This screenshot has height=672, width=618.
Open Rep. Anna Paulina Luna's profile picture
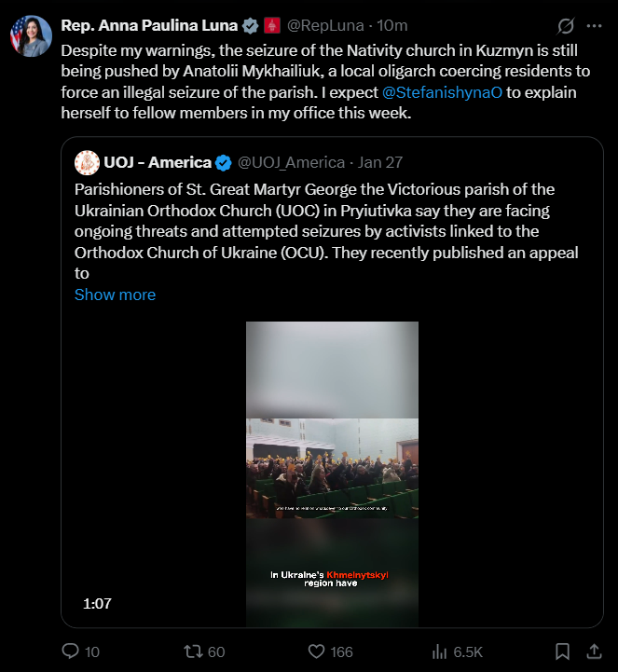click(31, 36)
